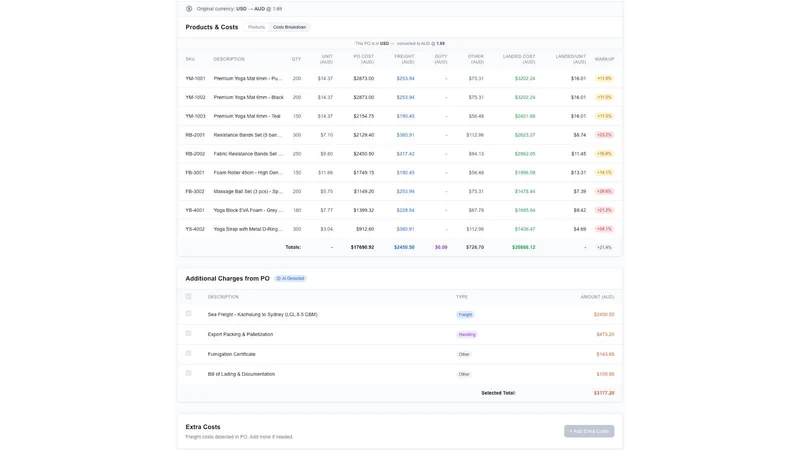Click Sea Freight amount $2450.50 in charges

click(604, 315)
